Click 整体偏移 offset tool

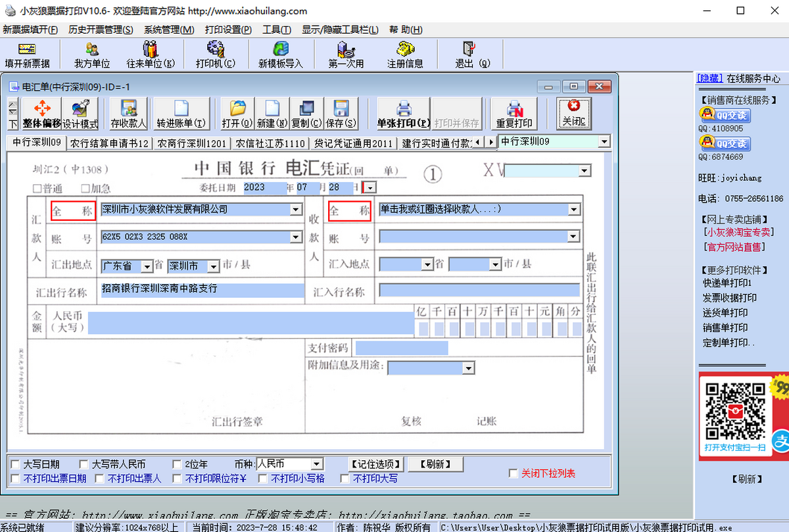coord(42,114)
